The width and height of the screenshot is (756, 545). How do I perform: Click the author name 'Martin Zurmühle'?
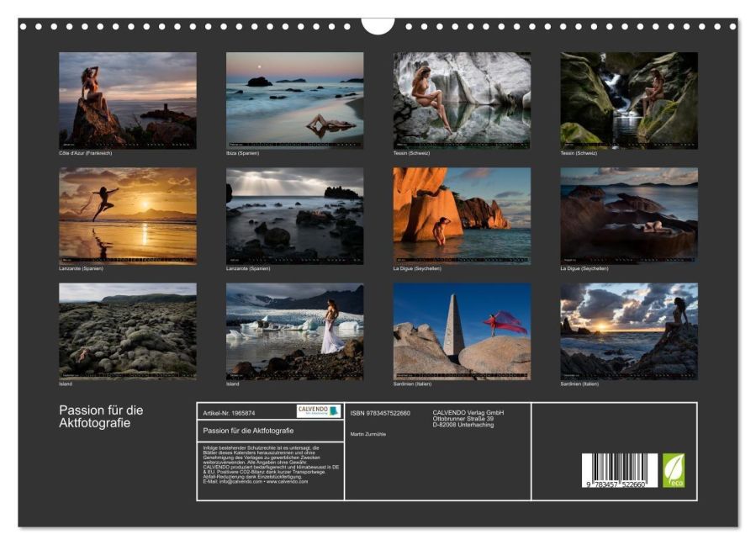[x=367, y=435]
